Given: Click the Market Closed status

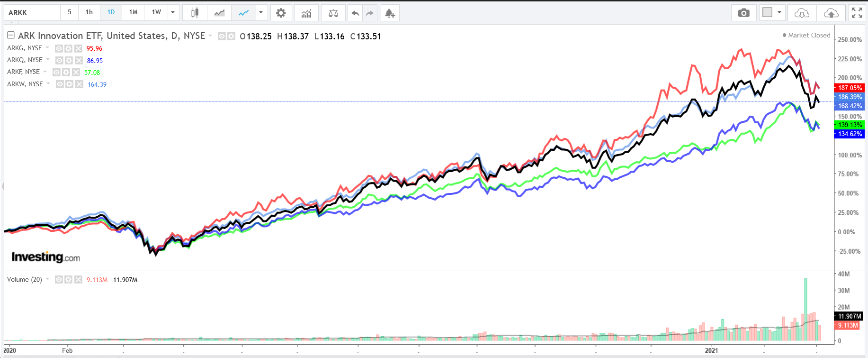Looking at the screenshot, I should [x=806, y=35].
